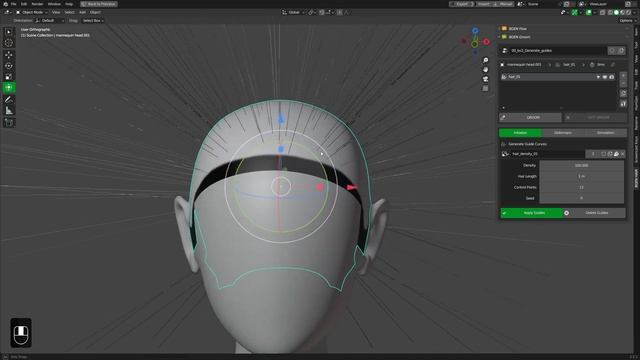Click the 00_bv2_Generate_guides name field
Image resolution: width=640 pixels, height=360 pixels.
557,51
